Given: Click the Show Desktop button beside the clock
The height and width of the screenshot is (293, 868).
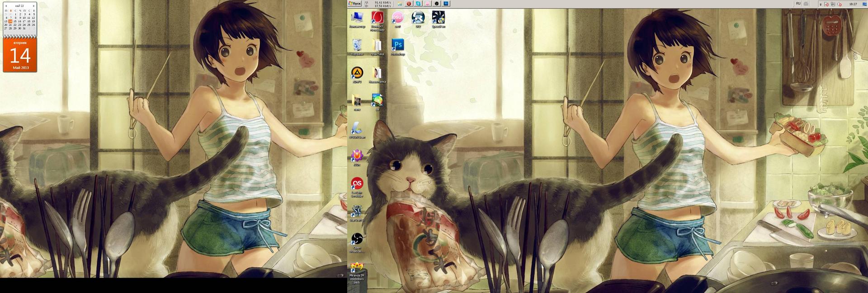Looking at the screenshot, I should click(x=864, y=4).
